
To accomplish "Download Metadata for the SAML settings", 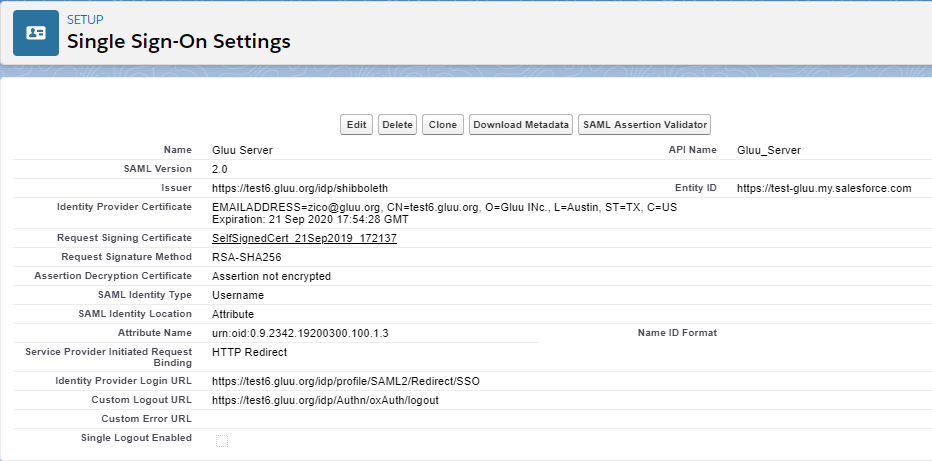I will (521, 125).
